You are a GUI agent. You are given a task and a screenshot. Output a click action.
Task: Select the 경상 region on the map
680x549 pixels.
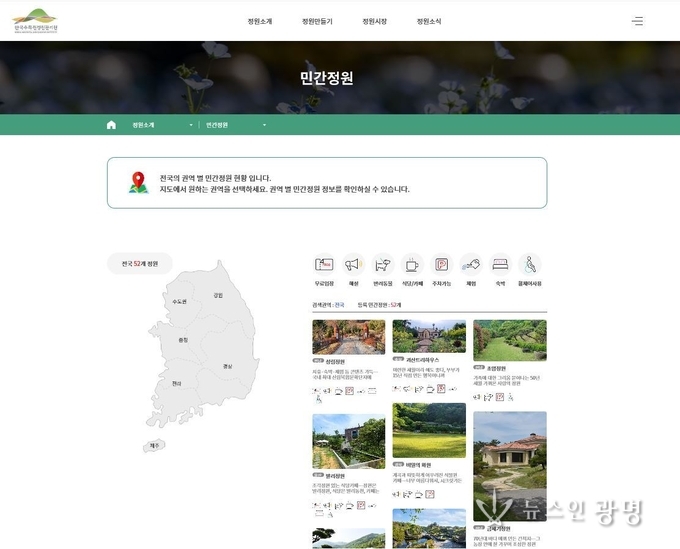click(x=228, y=366)
